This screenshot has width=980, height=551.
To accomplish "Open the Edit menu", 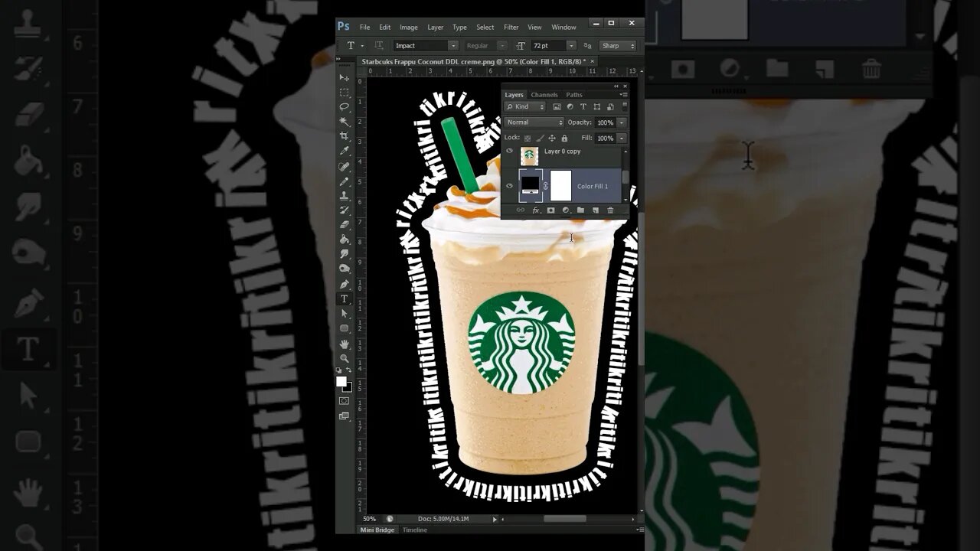I will [x=384, y=27].
